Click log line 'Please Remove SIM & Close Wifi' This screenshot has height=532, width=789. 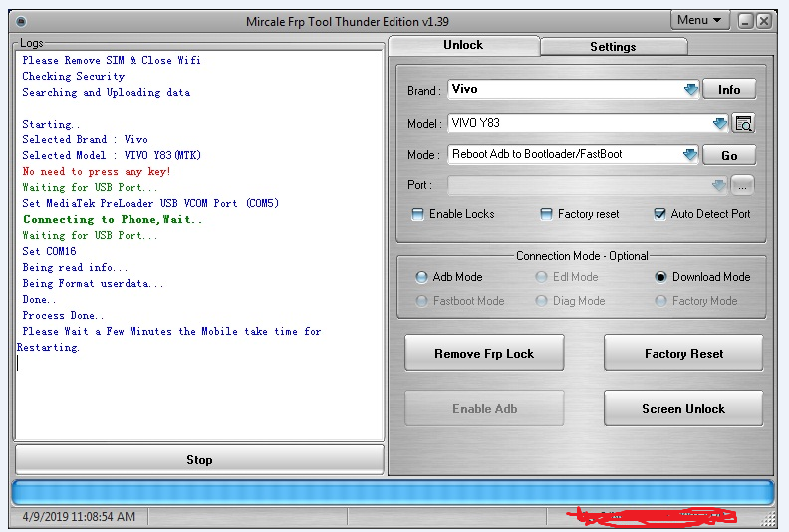112,60
